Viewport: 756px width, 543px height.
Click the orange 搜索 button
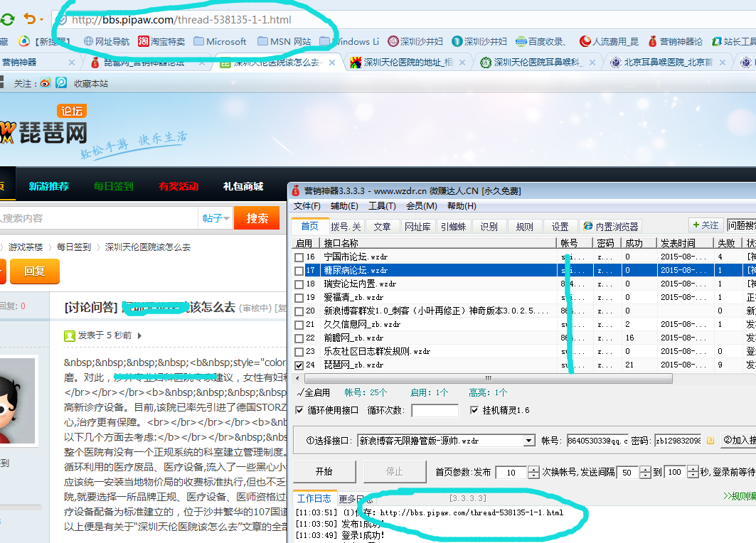coord(257,218)
